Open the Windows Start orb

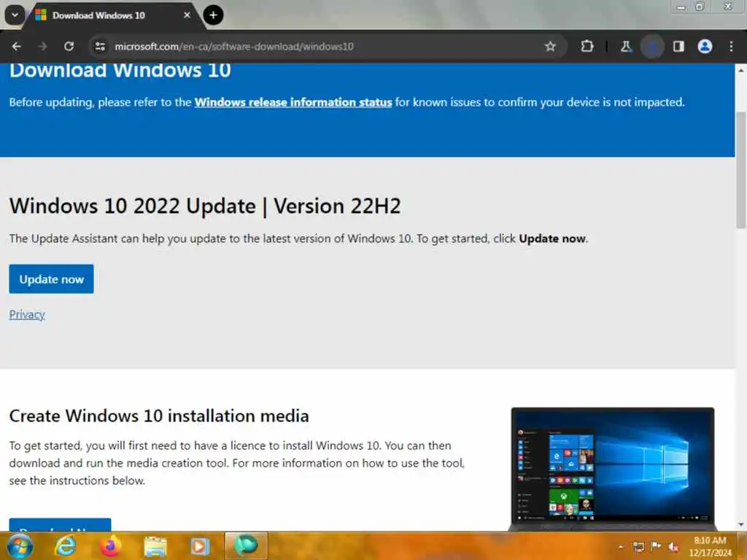click(19, 546)
